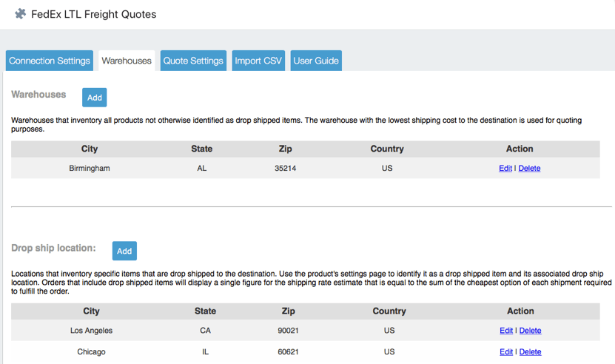
Task: Click the City header in drop ship table
Action: pos(91,311)
